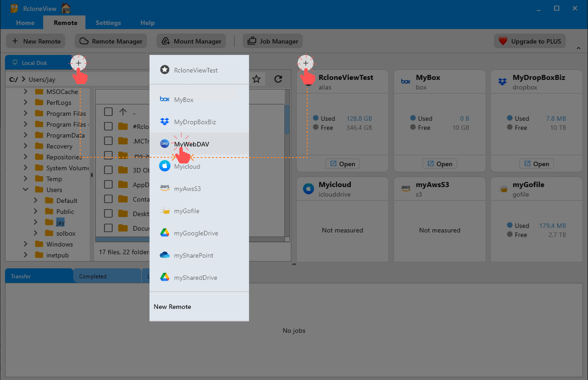Collapse the toolbar with the top-right chevron
The image size is (588, 380).
579,48
